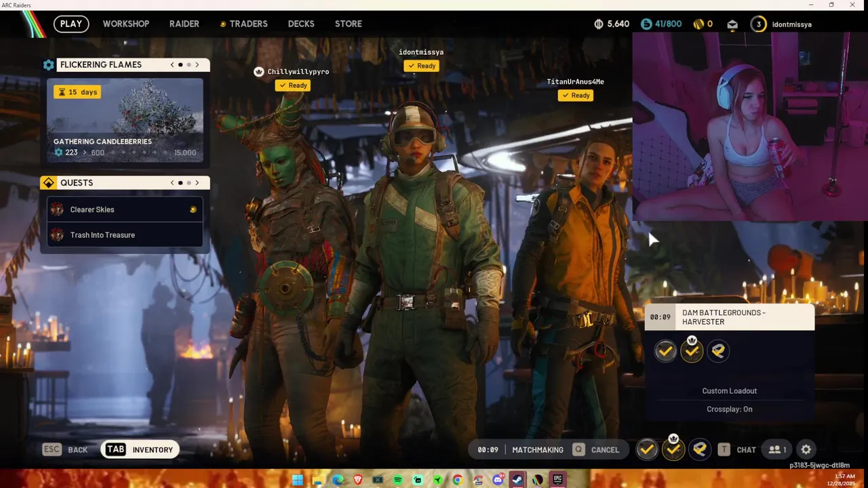Go to previous Flickering Flames page

pos(172,65)
